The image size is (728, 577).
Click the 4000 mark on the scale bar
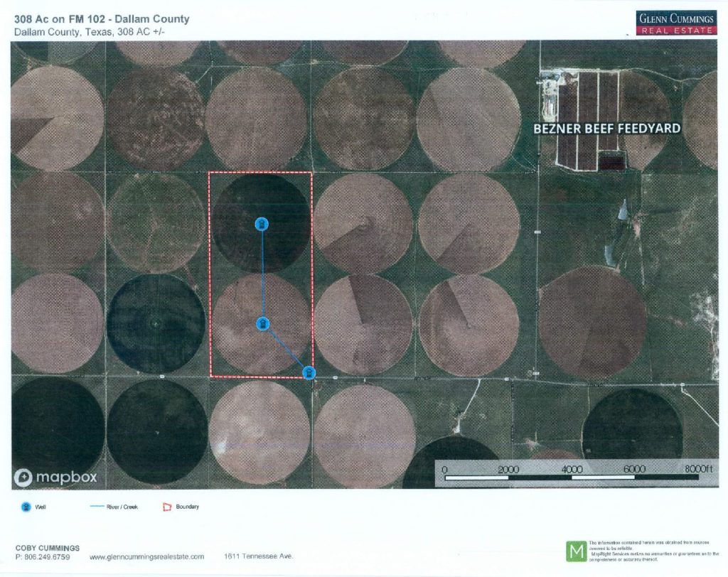(572, 469)
